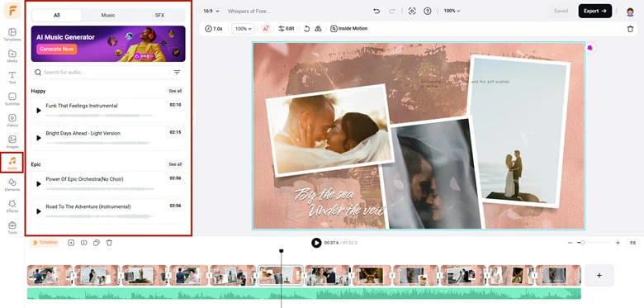Click the Undo arrow
Screen dimensions: 644x308
tap(376, 11)
